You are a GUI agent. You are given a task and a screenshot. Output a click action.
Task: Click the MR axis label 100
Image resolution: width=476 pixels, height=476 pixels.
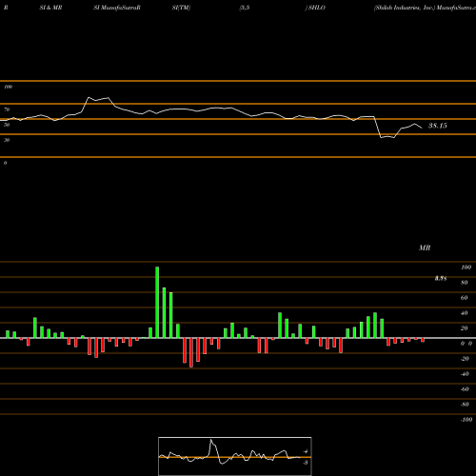pos(466,268)
